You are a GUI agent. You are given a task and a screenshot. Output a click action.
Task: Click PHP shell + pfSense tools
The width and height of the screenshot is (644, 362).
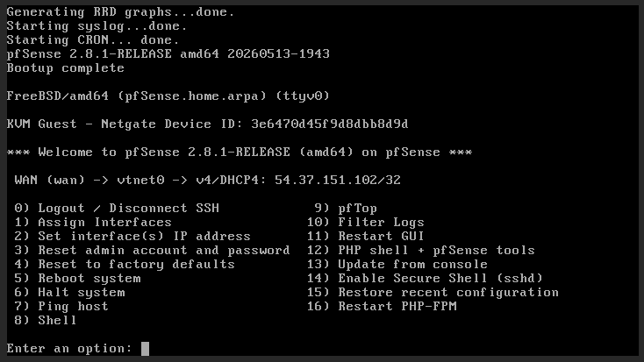click(420, 250)
